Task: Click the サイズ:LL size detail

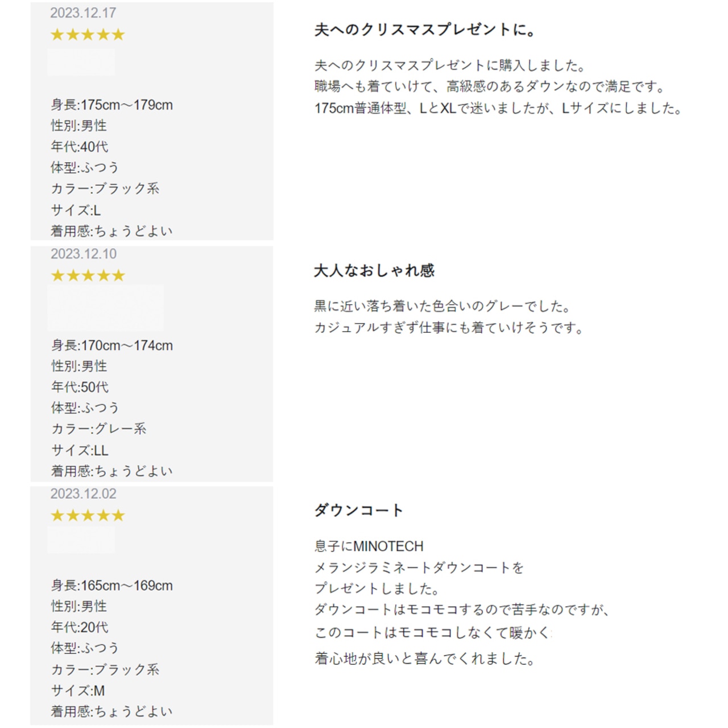Action: pos(80,450)
